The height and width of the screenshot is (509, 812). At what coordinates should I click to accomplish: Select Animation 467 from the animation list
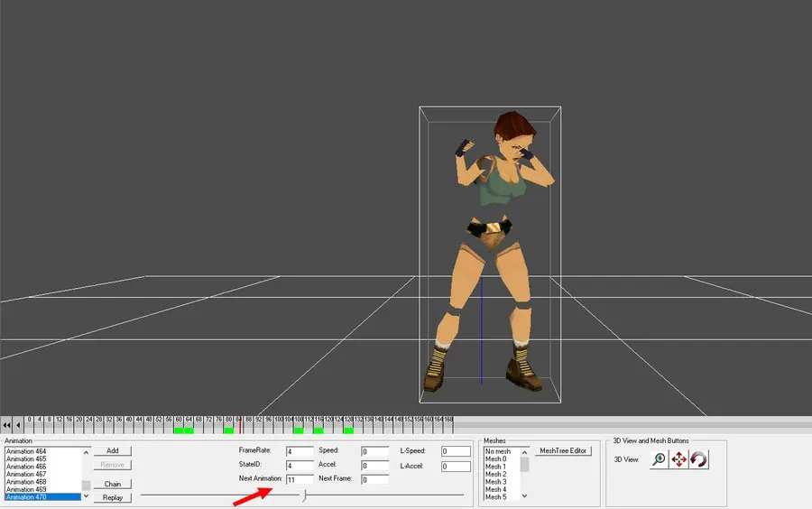point(27,474)
